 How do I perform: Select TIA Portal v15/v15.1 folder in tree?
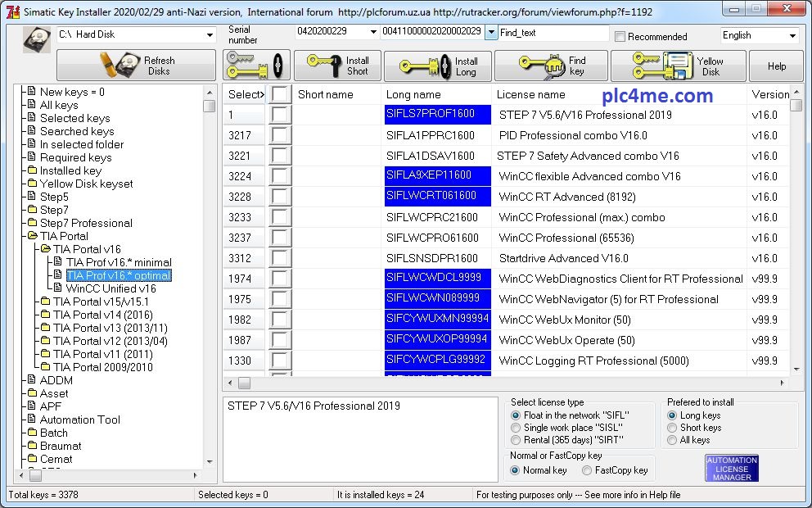(100, 302)
